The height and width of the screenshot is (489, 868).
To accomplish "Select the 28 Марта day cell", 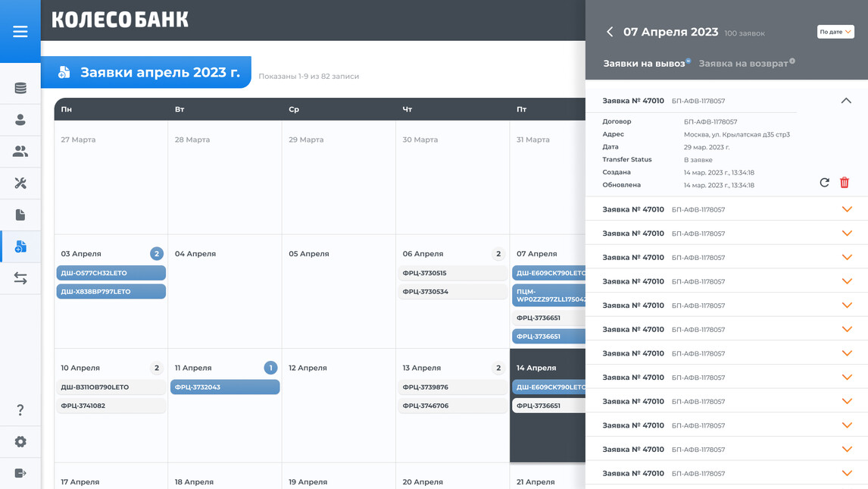I will click(225, 177).
